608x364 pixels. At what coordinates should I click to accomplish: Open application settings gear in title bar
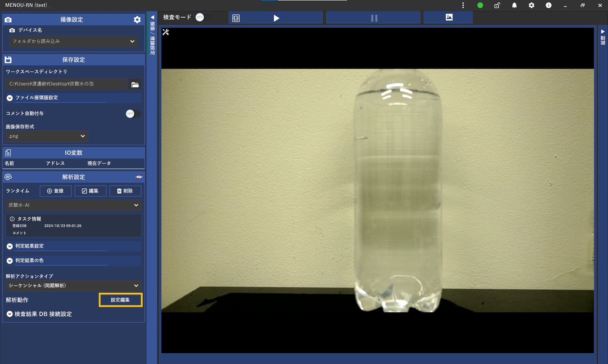531,5
